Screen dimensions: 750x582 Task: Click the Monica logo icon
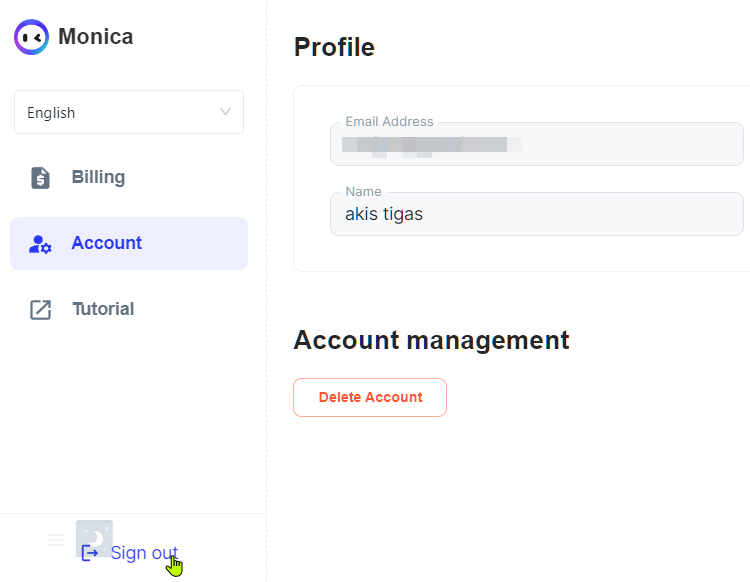(x=31, y=37)
